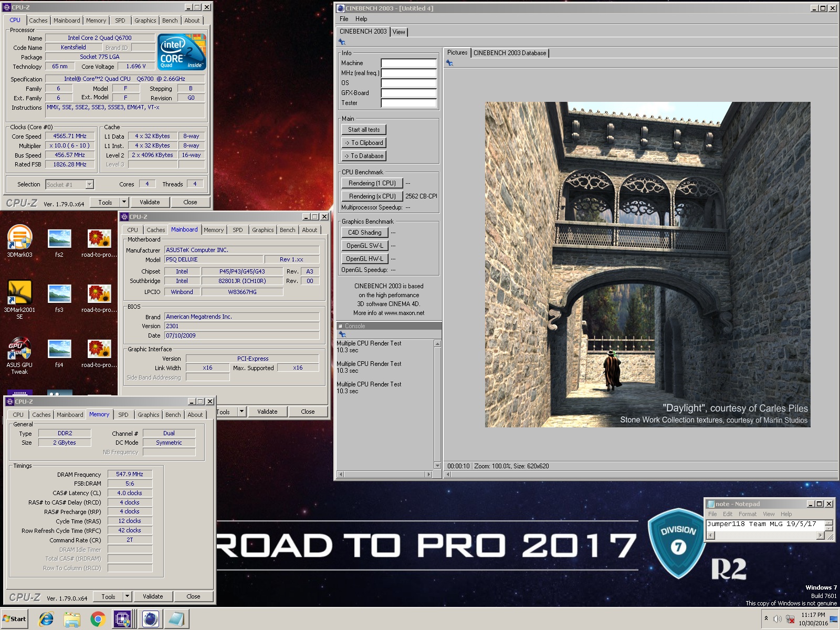The width and height of the screenshot is (840, 630).
Task: Click the To Database button
Action: pyautogui.click(x=364, y=156)
